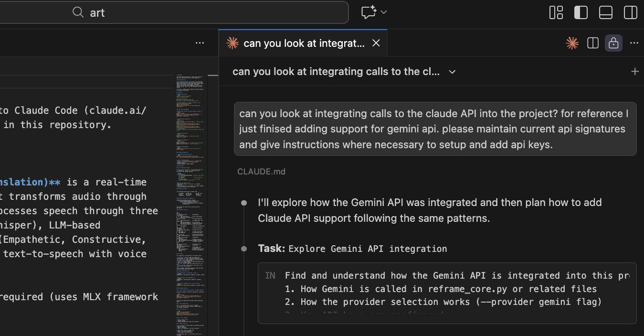Split the editor to the right
Screen dimensions: 644x336
(592, 43)
